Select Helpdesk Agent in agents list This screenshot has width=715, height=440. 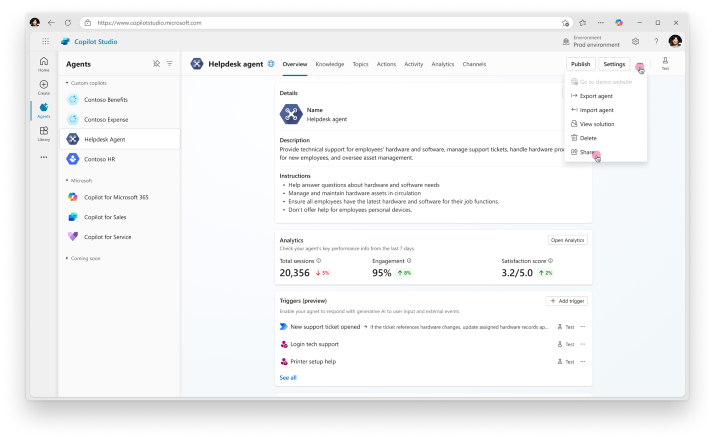120,139
